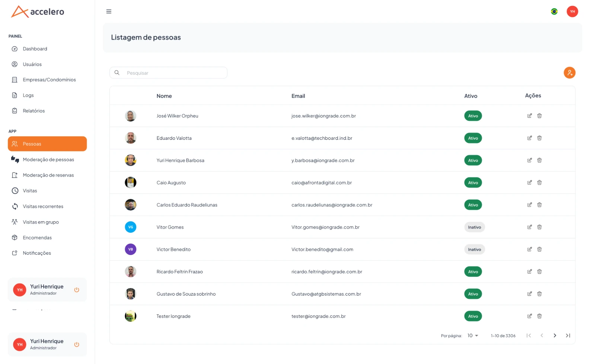This screenshot has width=590, height=364.
Task: Open the hamburger menu icon
Action: pyautogui.click(x=109, y=12)
